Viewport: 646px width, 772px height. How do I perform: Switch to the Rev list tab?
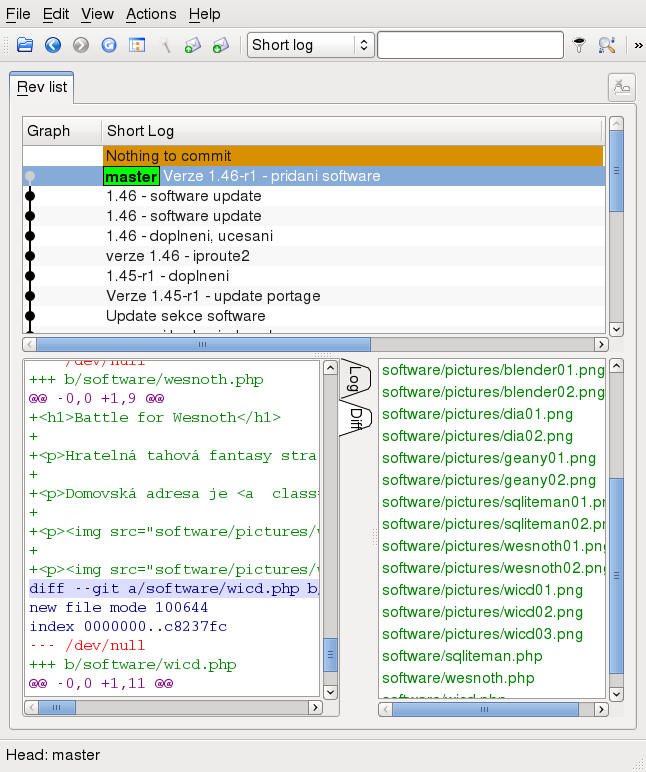click(x=42, y=87)
